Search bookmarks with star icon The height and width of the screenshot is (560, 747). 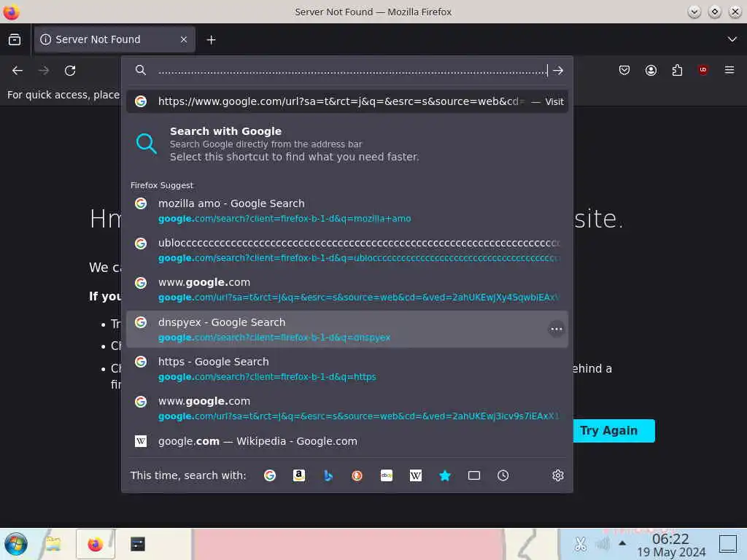point(444,475)
